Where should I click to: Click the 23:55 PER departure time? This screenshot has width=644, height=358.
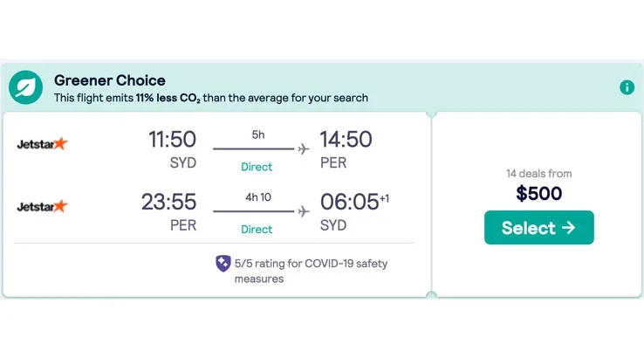tap(168, 203)
